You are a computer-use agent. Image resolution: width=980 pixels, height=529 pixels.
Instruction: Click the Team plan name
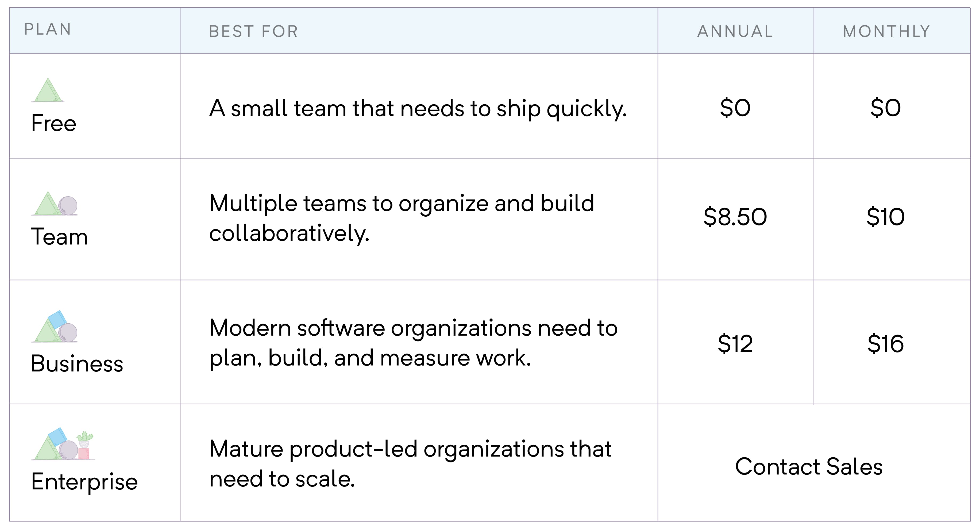tap(59, 237)
